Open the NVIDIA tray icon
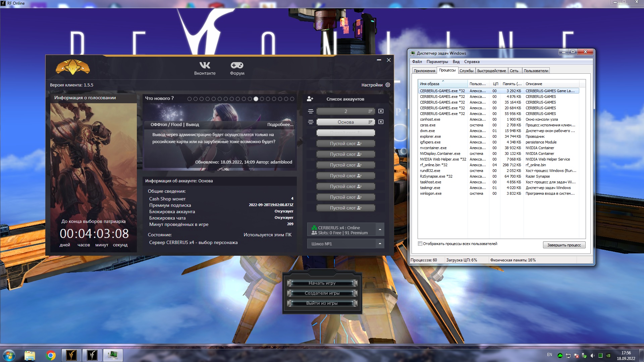 (608, 356)
